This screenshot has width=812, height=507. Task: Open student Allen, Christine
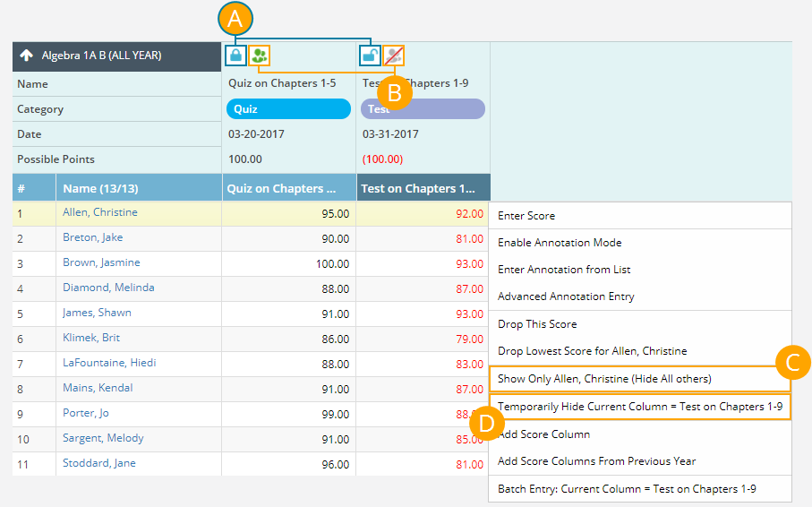(x=100, y=212)
